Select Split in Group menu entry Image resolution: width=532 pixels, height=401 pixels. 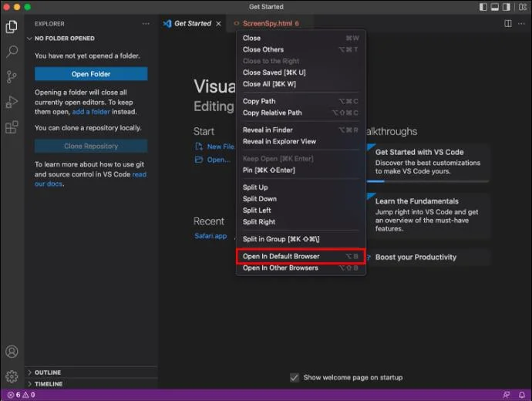301,239
